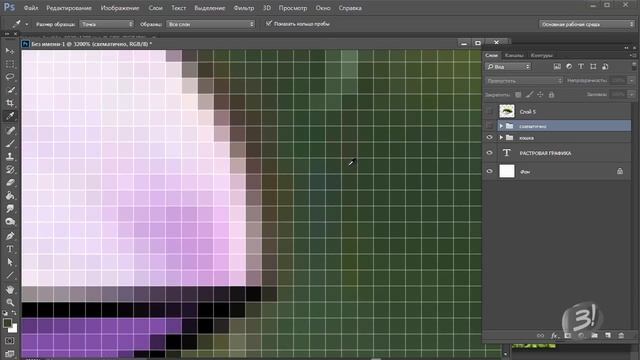Select the Eraser tool
640x360 pixels.
(x=10, y=183)
